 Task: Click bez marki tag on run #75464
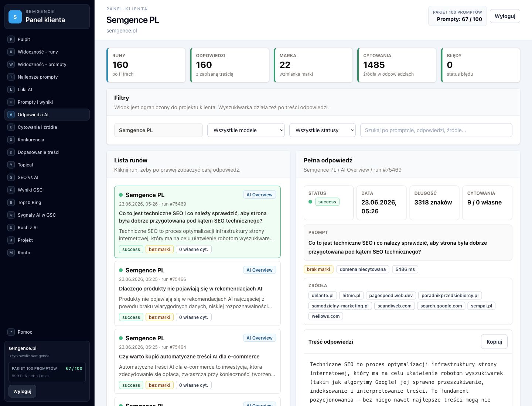[160, 385]
